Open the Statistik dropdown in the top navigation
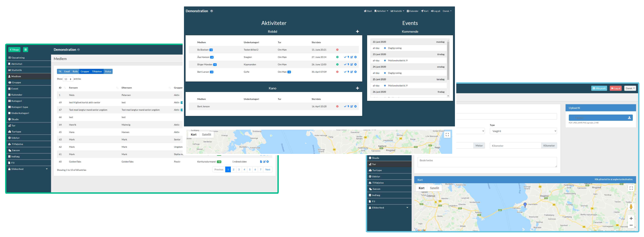The height and width of the screenshot is (237, 644). [x=397, y=11]
